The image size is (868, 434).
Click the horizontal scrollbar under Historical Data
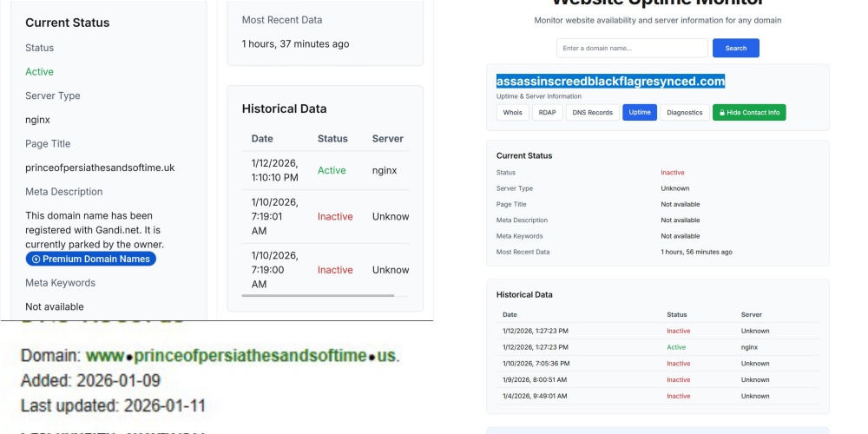pyautogui.click(x=318, y=296)
